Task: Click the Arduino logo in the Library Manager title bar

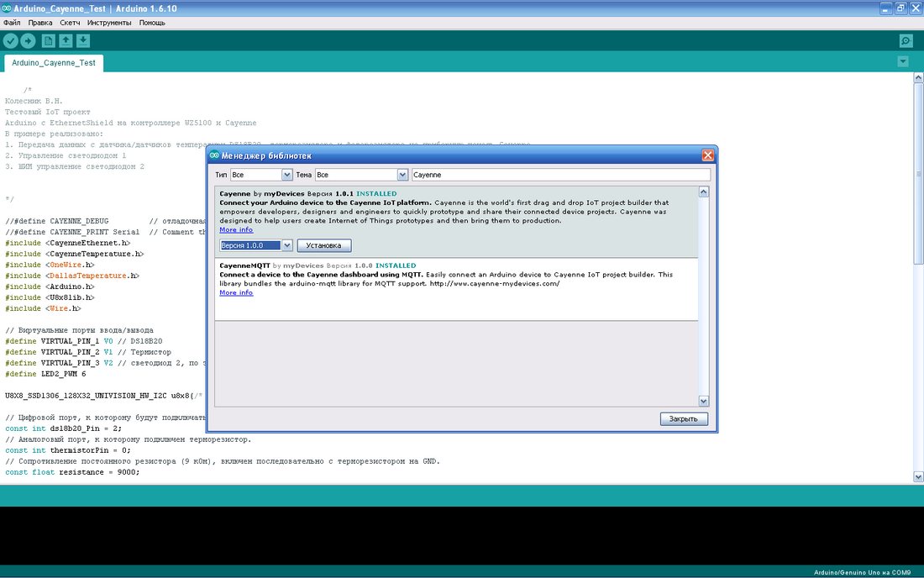Action: click(214, 155)
